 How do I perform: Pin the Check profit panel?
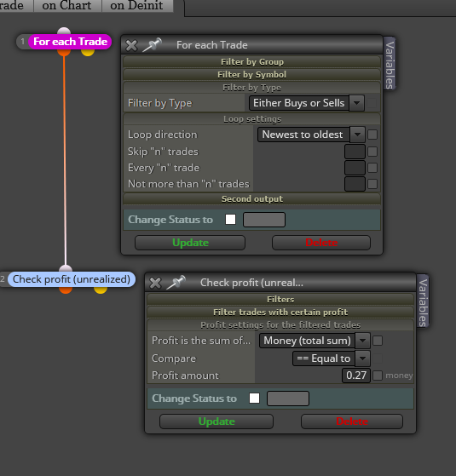tap(176, 283)
